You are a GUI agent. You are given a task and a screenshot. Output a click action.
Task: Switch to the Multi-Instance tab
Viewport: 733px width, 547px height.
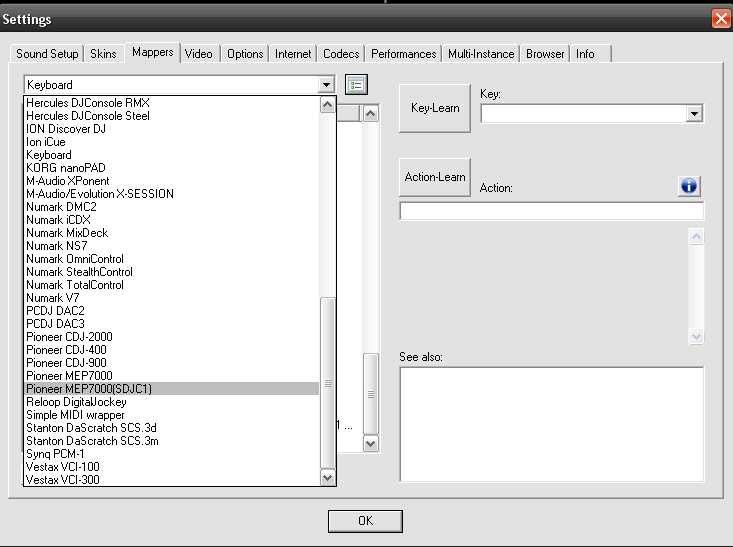481,54
